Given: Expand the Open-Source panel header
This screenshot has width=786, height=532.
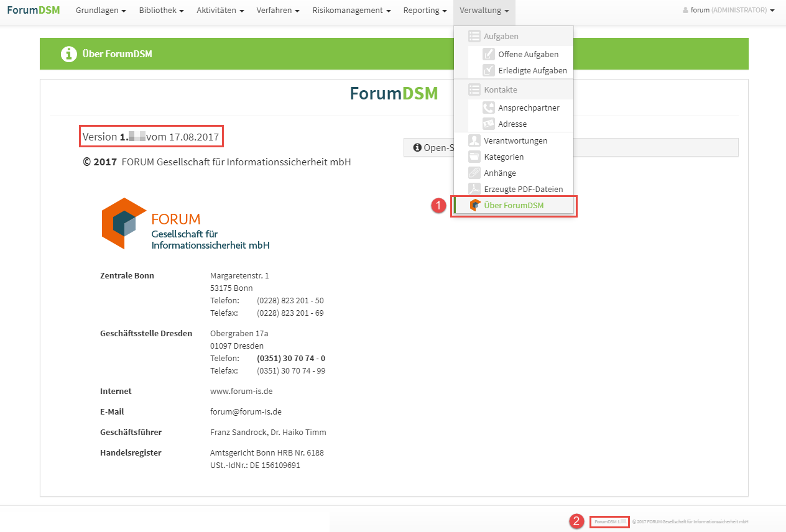Looking at the screenshot, I should (571, 147).
